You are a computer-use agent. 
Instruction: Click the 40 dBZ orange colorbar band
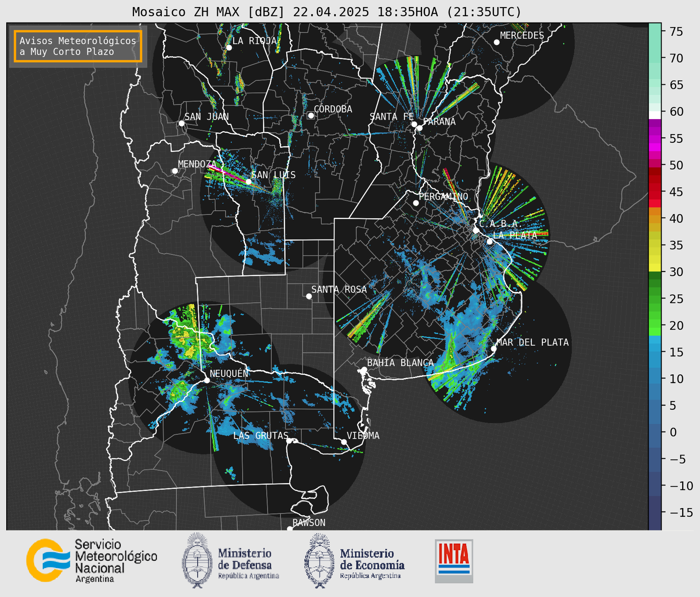coord(655,219)
